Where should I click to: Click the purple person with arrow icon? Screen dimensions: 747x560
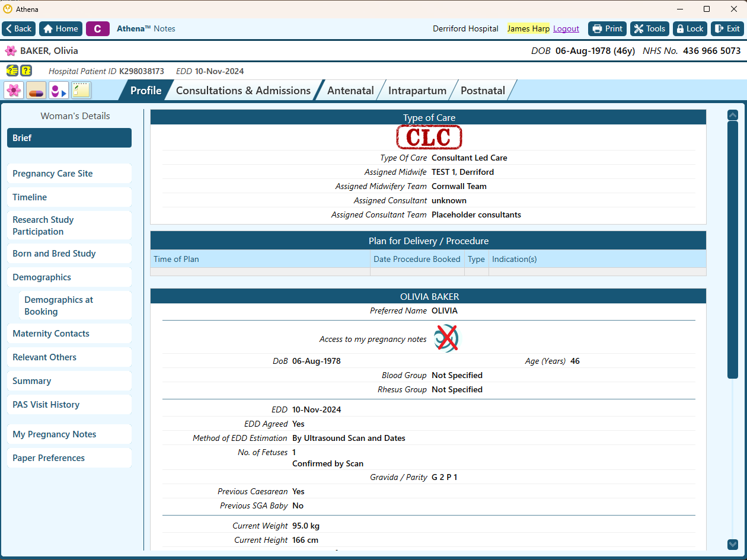click(x=59, y=91)
